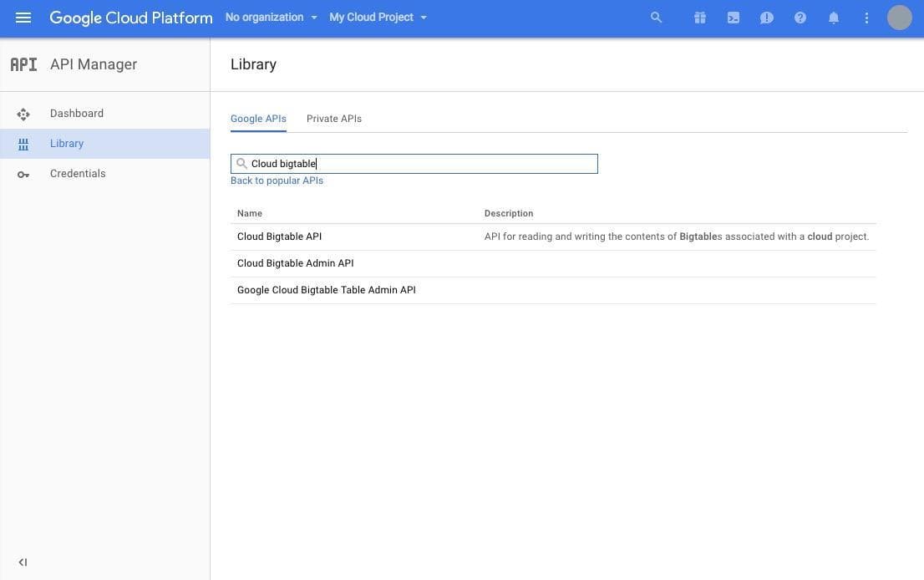
Task: Click the Description column header
Action: pyautogui.click(x=509, y=213)
